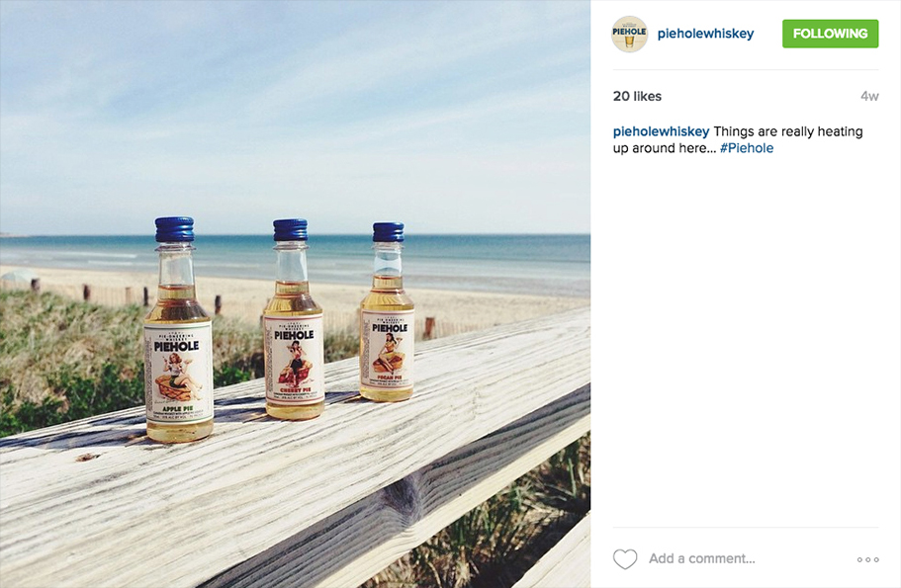Toggle the green Following button
This screenshot has width=901, height=588.
pos(830,34)
